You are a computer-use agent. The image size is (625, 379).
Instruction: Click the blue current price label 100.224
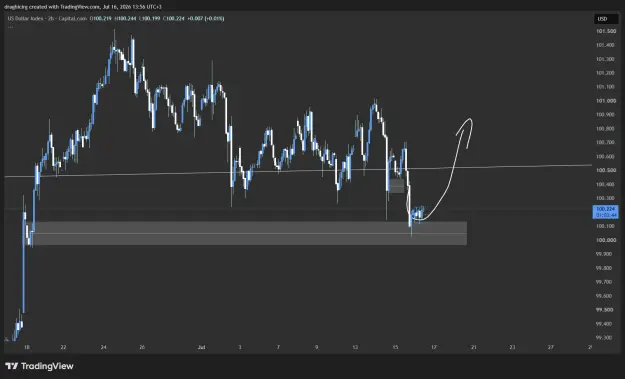pos(605,212)
